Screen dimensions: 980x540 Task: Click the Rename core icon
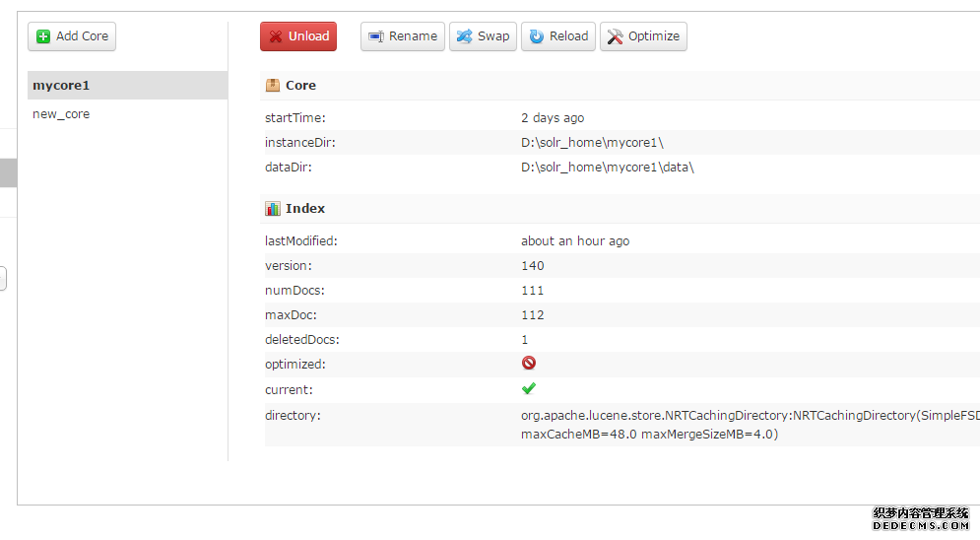(x=375, y=36)
